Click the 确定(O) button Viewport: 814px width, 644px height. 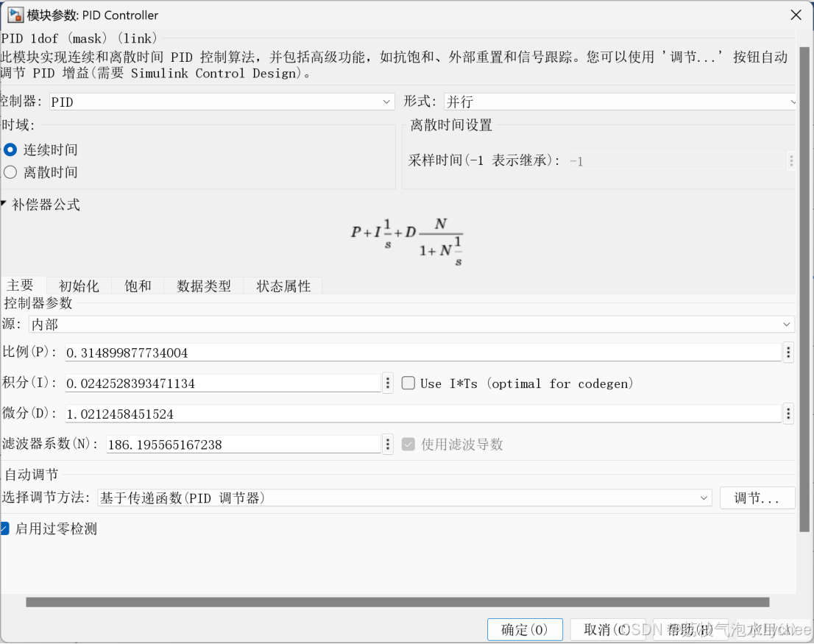(x=525, y=629)
